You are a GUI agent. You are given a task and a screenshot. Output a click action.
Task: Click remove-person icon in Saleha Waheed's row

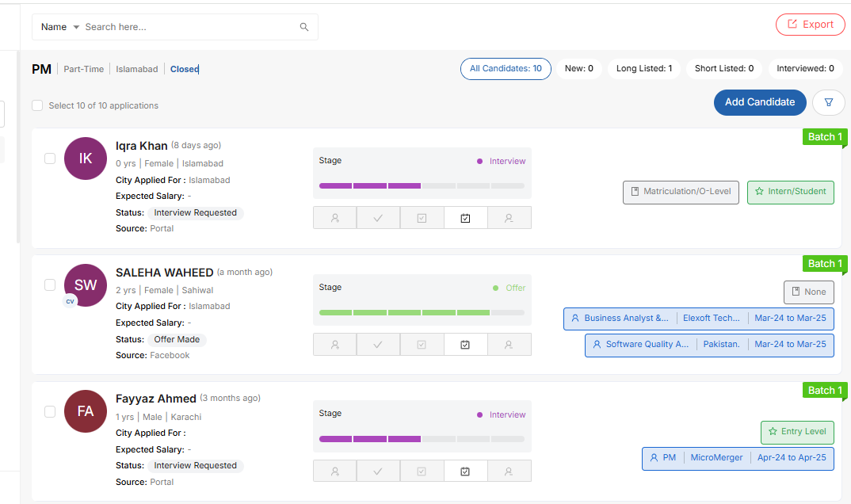[509, 345]
